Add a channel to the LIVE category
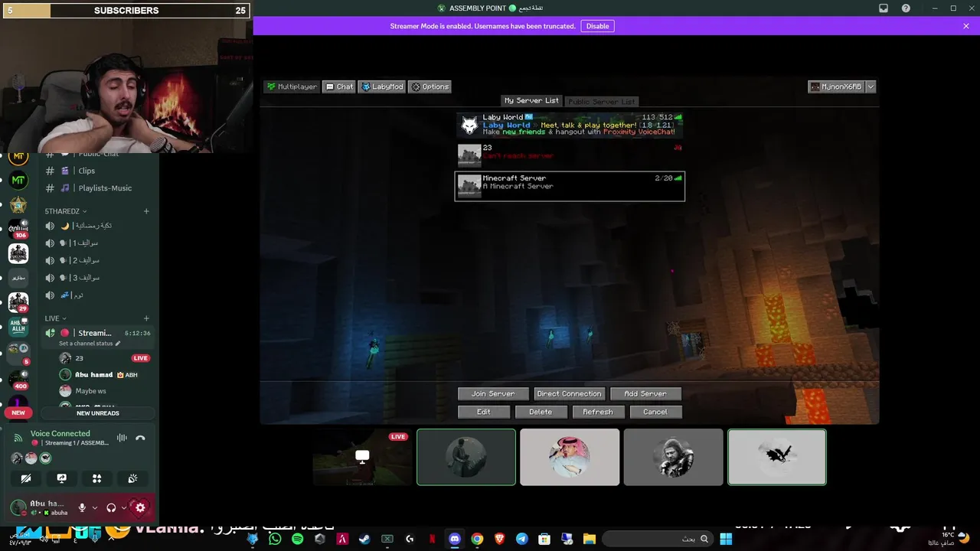The image size is (980, 551). point(146,318)
